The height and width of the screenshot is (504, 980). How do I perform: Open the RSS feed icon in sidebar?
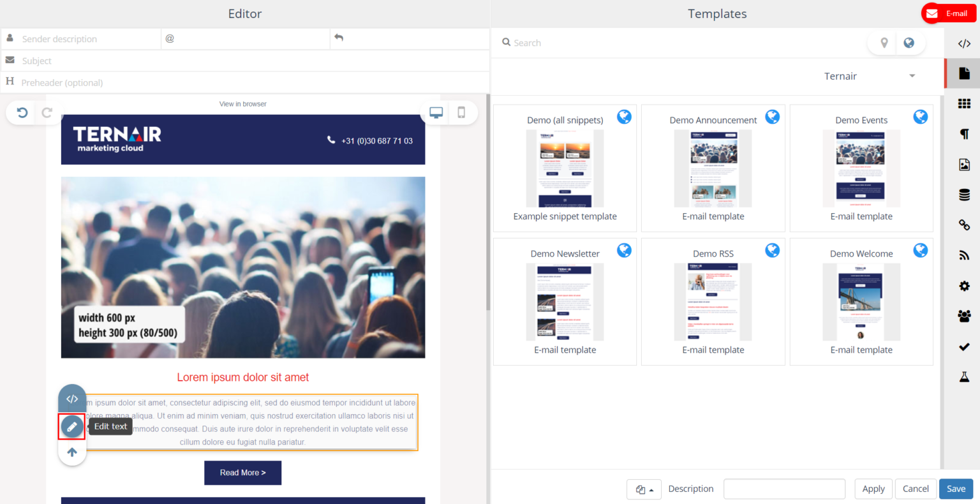coord(964,255)
